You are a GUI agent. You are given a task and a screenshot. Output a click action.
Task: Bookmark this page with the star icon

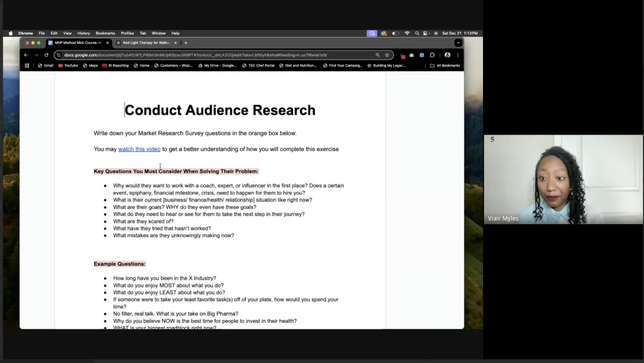(x=387, y=55)
